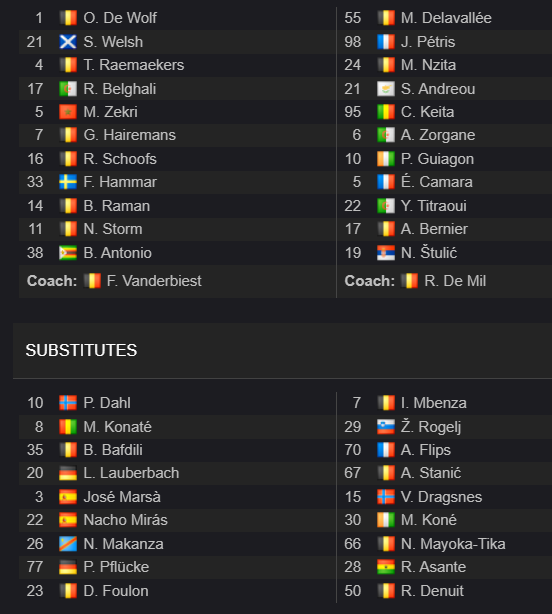Viewport: 552px width, 614px height.
Task: Click the Cyprus flag beside S. Andreou
Action: click(x=386, y=88)
